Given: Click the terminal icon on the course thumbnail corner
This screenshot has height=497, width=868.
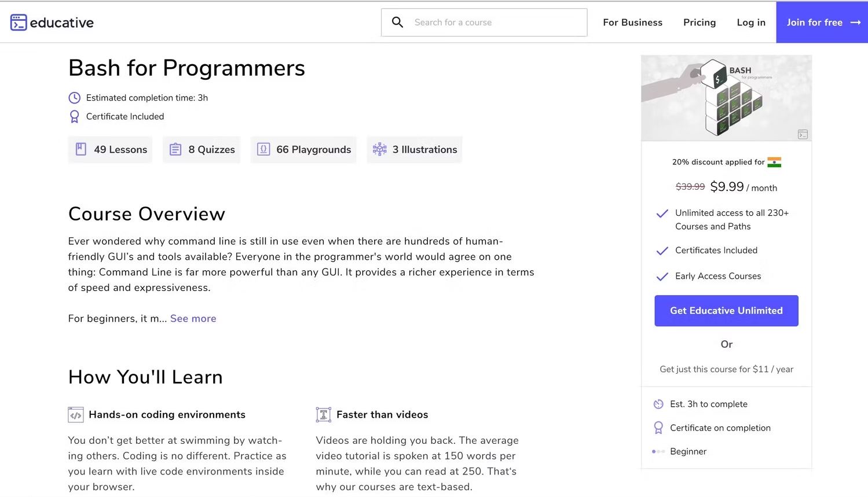Looking at the screenshot, I should pyautogui.click(x=803, y=134).
